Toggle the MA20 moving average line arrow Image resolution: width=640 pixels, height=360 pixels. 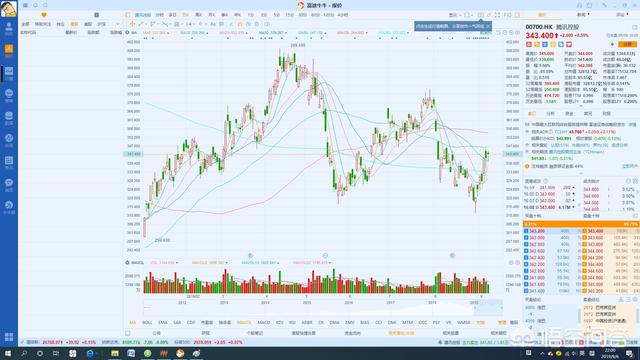coord(247,33)
